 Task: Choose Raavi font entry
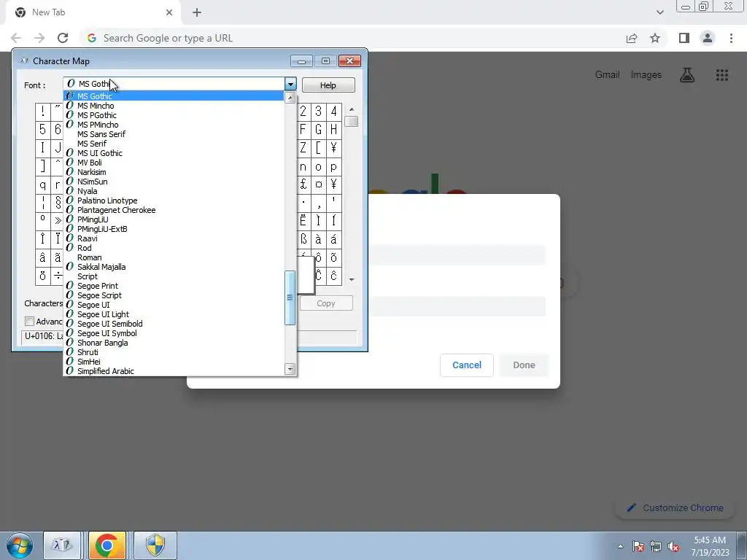click(174, 238)
